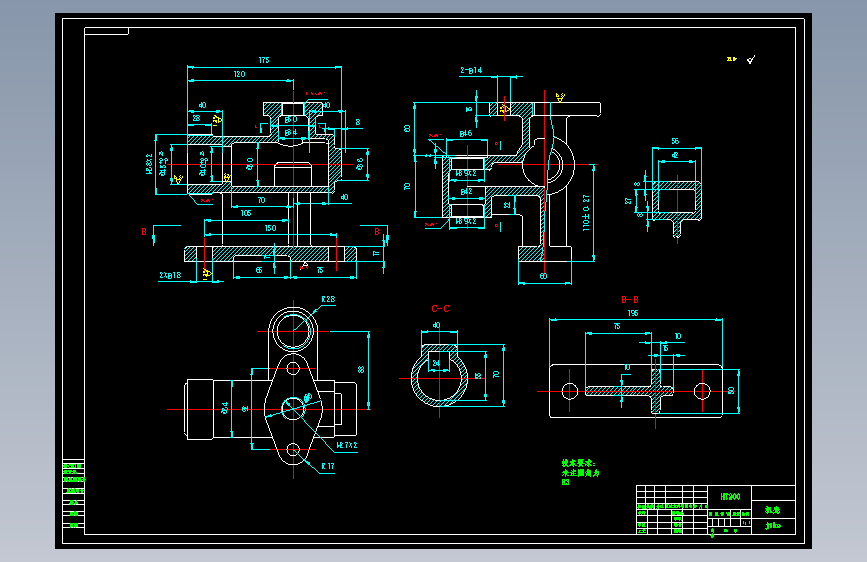Click the left bolt hole in B-B section
The width and height of the screenshot is (867, 562).
[570, 392]
